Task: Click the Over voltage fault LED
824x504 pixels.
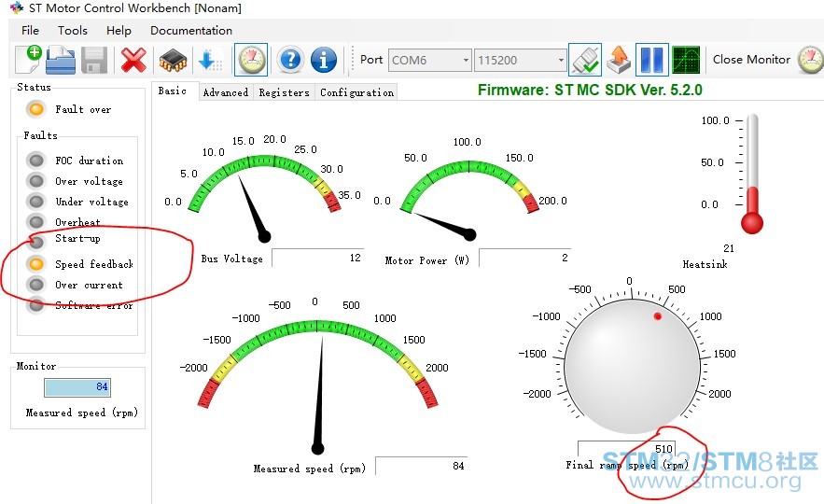Action: (36, 181)
